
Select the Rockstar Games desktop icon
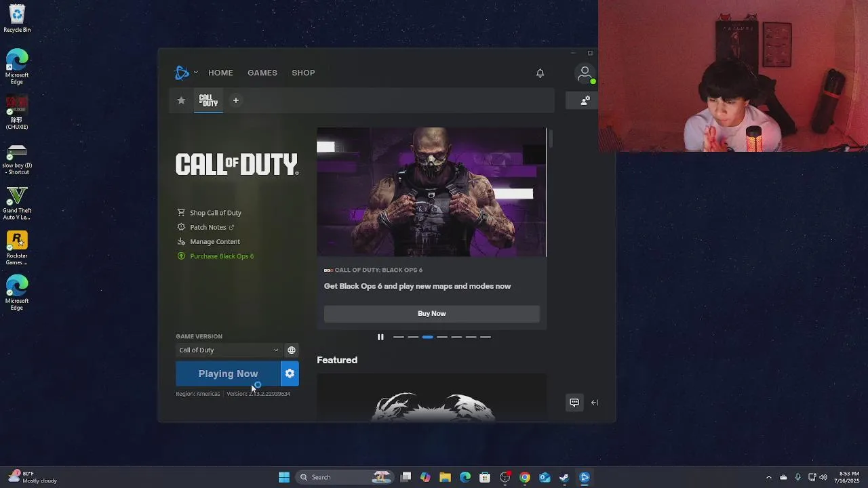coord(17,248)
